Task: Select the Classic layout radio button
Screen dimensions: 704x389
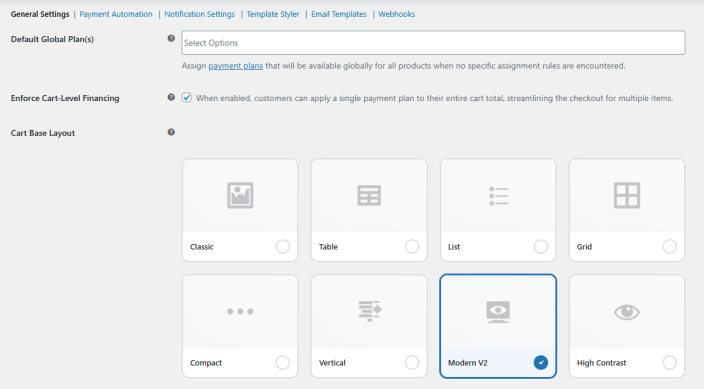Action: (x=283, y=247)
